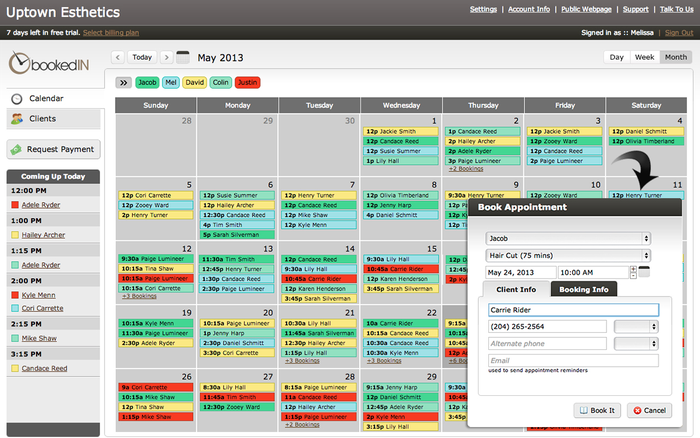Open the Hair Cut service dropdown
Viewport: 700px width, 438px height.
tap(567, 255)
